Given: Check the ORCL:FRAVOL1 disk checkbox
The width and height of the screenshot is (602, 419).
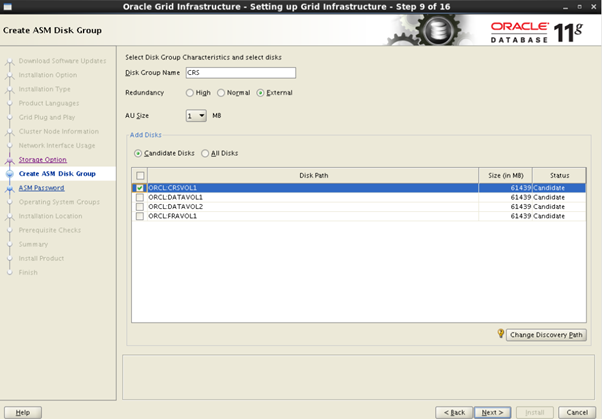Looking at the screenshot, I should [x=140, y=216].
